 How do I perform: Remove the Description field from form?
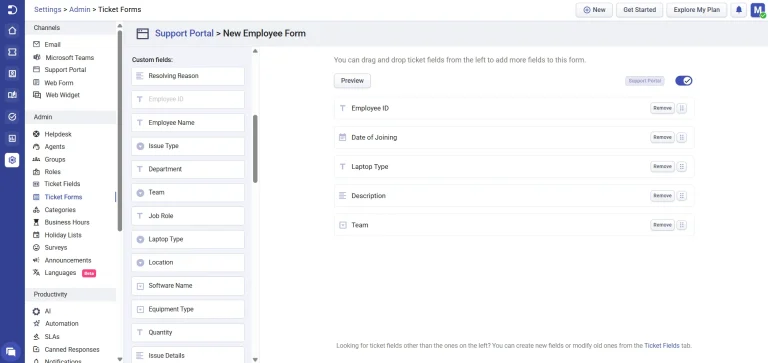pyautogui.click(x=662, y=196)
